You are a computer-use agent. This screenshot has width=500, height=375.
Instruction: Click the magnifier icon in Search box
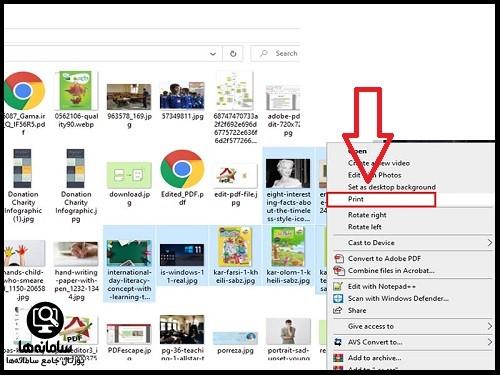click(263, 53)
